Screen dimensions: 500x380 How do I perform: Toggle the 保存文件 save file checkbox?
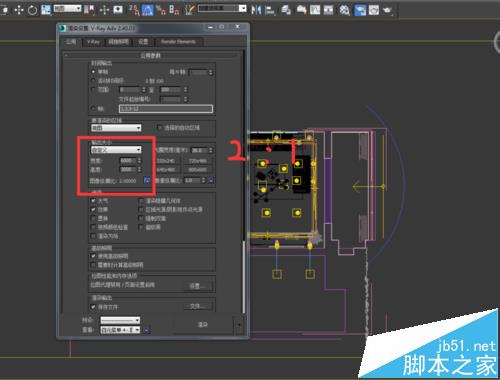[x=94, y=307]
